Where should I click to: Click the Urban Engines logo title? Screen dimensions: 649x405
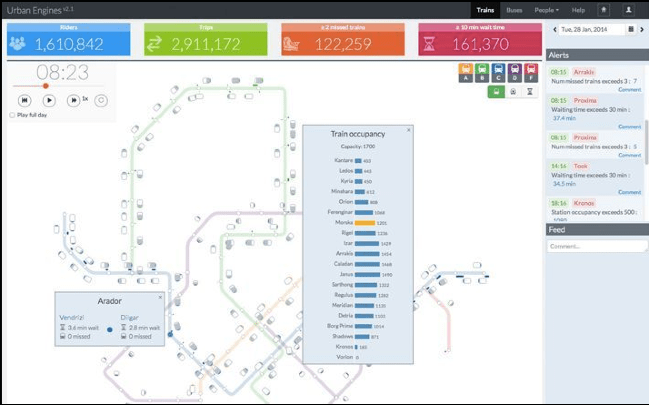[40, 10]
